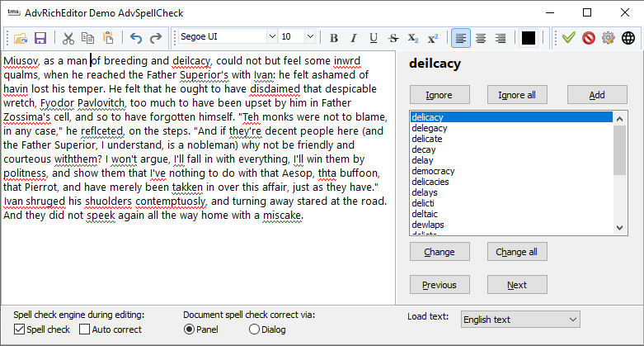This screenshot has width=644, height=346.
Task: Save the document with the floppy icon
Action: (40, 38)
